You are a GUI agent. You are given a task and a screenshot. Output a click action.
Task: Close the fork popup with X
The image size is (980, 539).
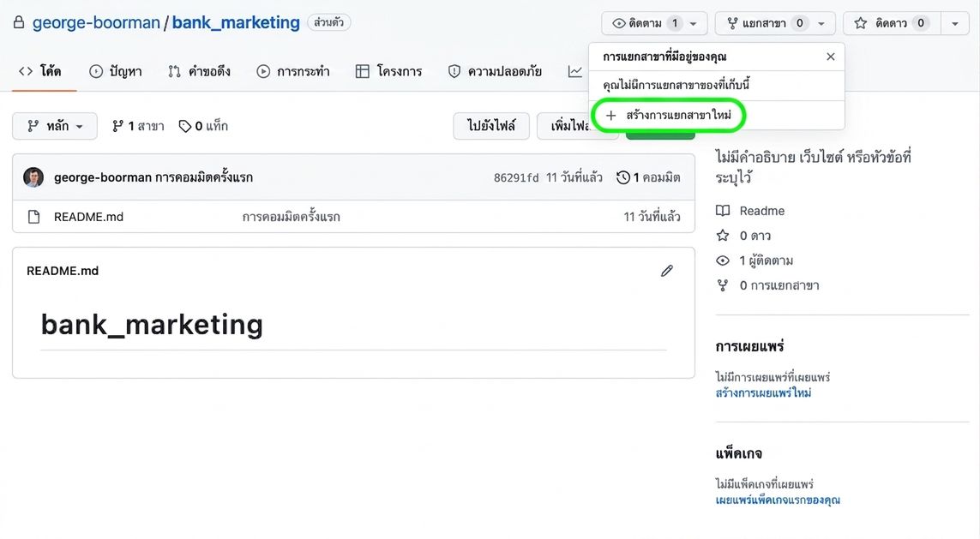point(831,57)
